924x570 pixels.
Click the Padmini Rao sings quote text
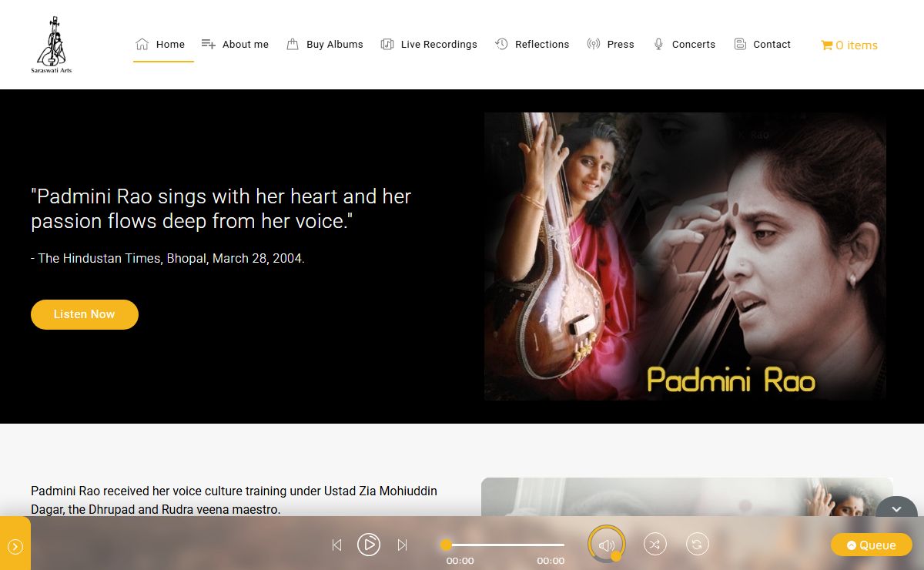pyautogui.click(x=221, y=209)
